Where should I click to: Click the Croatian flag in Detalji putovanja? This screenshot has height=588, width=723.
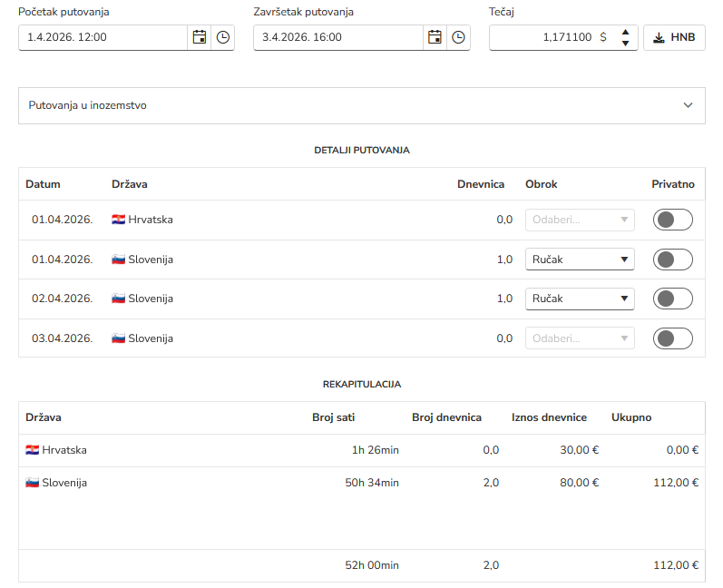pyautogui.click(x=118, y=220)
